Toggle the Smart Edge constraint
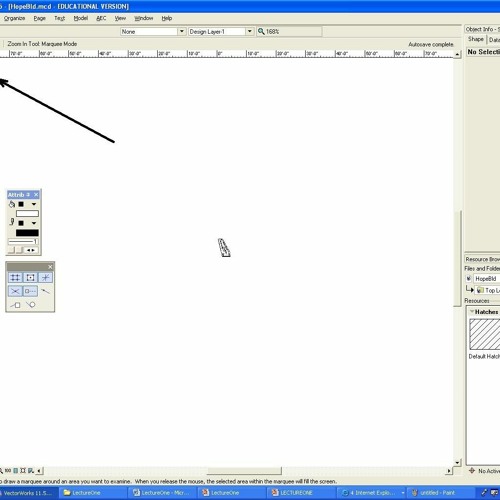This screenshot has height=500, width=500. [x=15, y=305]
